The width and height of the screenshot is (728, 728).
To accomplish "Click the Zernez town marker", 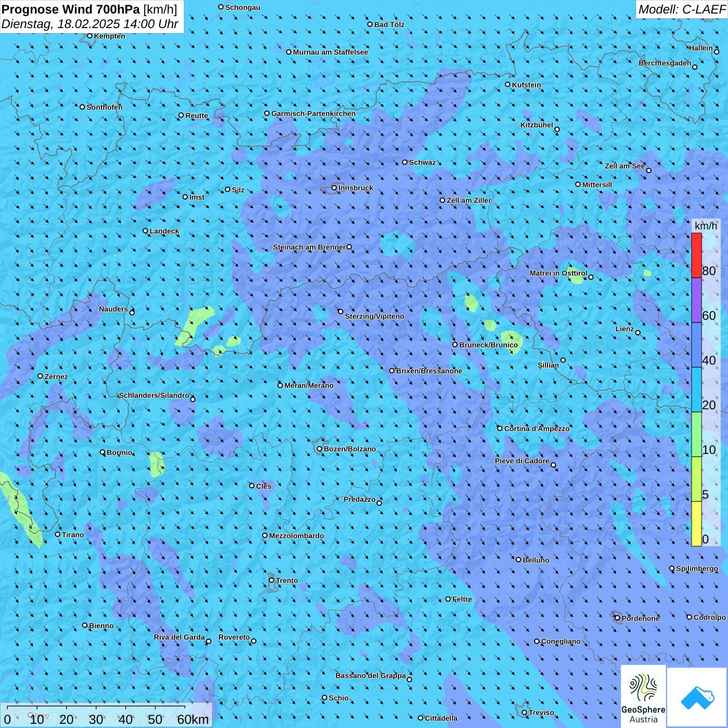I will click(40, 376).
